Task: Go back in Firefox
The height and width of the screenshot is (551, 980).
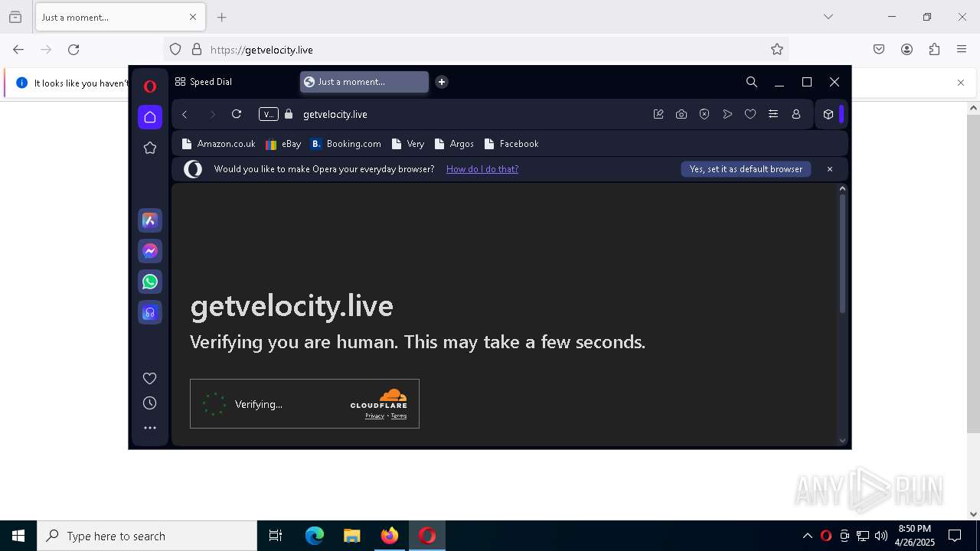Action: (x=18, y=50)
